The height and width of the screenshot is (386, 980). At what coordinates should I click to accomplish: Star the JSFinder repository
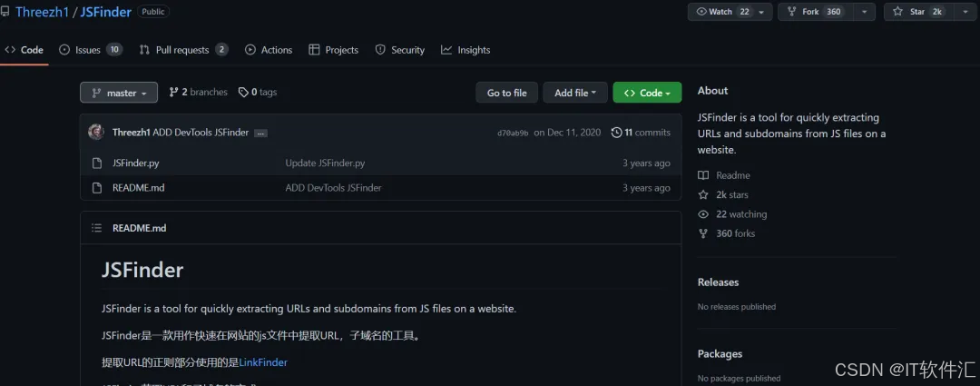click(x=916, y=12)
